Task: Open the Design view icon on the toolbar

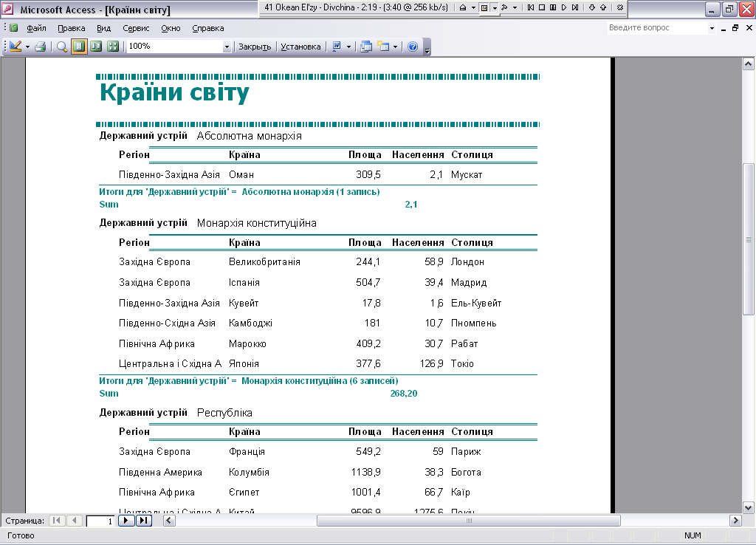Action: click(16, 47)
